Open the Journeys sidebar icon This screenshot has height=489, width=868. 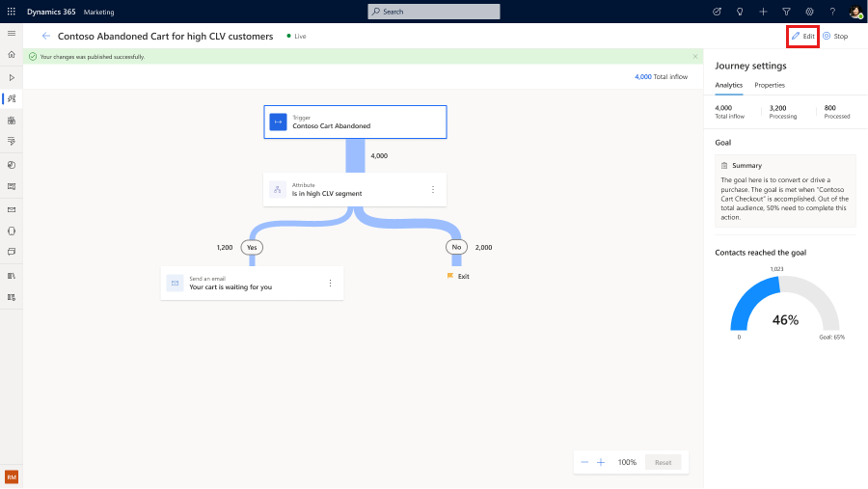pyautogui.click(x=11, y=98)
